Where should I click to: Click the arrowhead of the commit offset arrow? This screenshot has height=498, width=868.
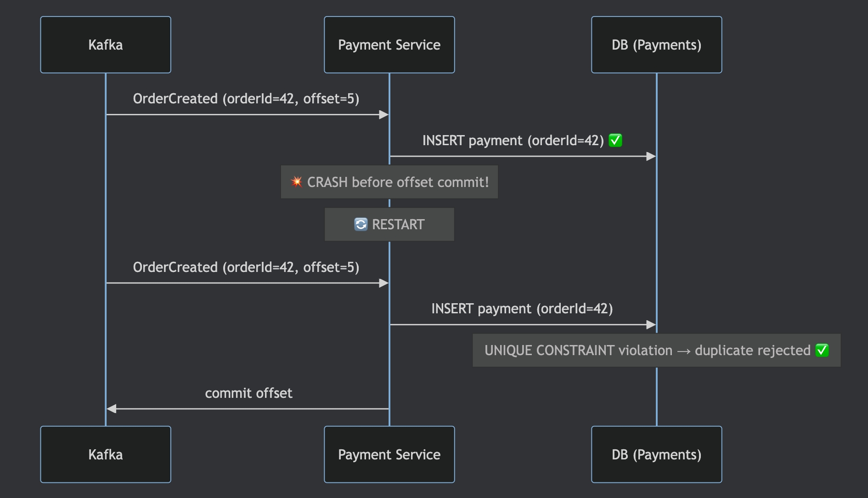tap(112, 408)
